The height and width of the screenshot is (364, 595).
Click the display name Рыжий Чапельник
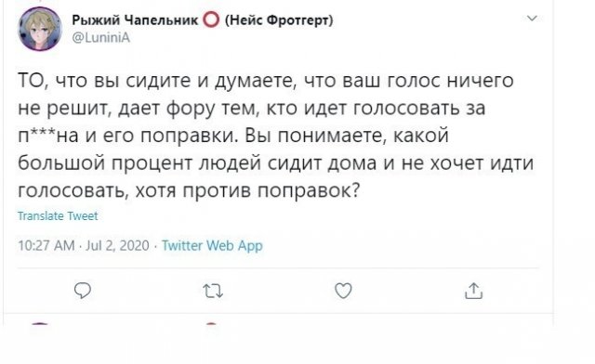point(135,19)
